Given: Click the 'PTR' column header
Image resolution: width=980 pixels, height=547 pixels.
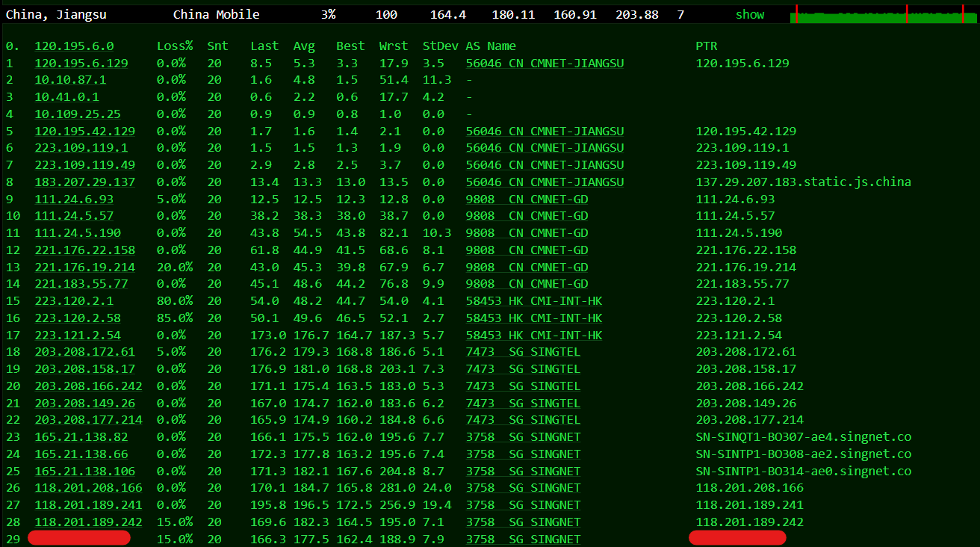Looking at the screenshot, I should (x=707, y=46).
